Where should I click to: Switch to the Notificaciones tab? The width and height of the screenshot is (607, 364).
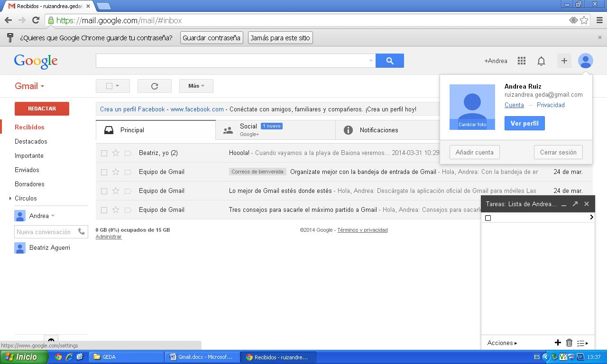(x=378, y=130)
